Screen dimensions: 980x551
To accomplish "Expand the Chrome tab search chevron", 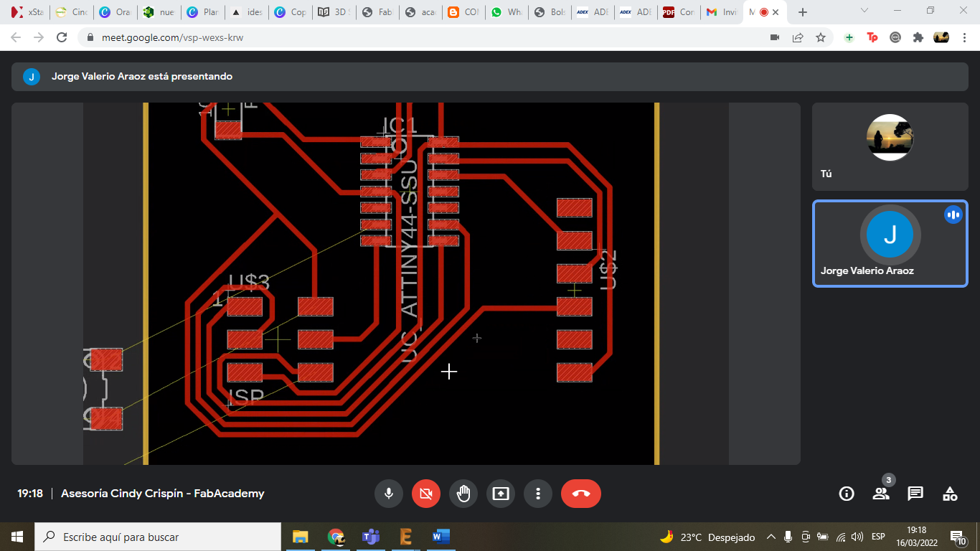I will [x=864, y=11].
